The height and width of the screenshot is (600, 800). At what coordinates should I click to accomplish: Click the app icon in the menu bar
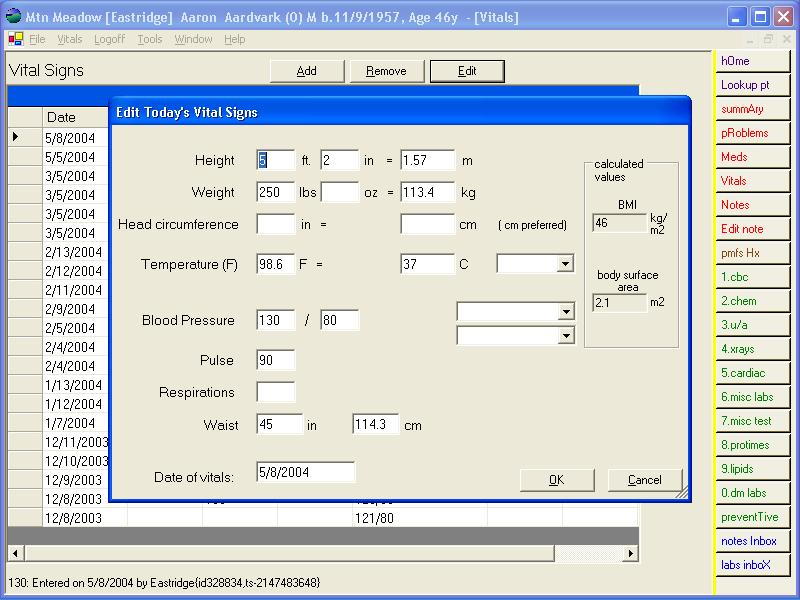tap(15, 39)
